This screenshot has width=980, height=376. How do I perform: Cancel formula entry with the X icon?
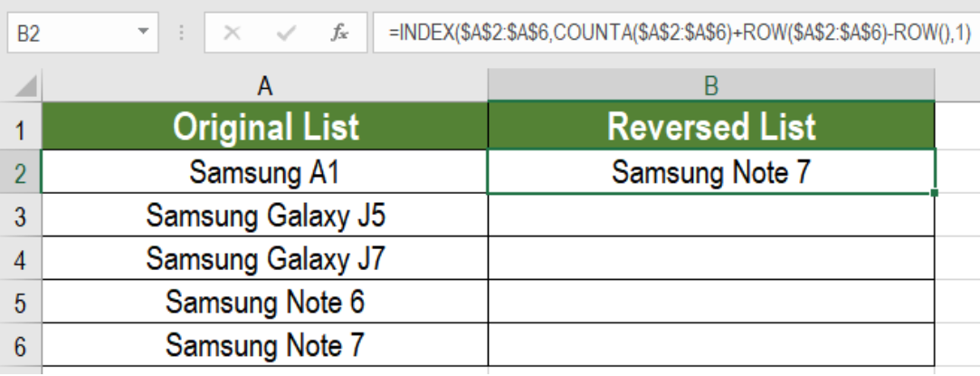(x=232, y=33)
